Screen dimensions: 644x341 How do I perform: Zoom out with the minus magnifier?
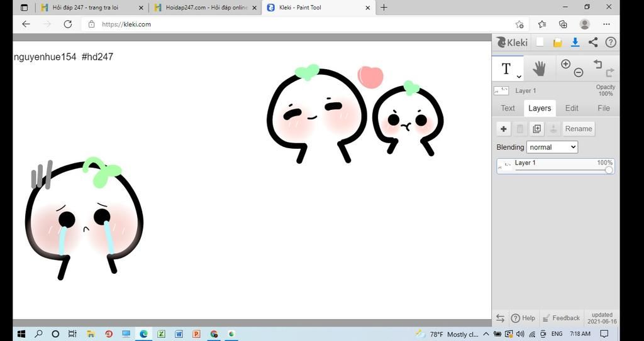[579, 73]
